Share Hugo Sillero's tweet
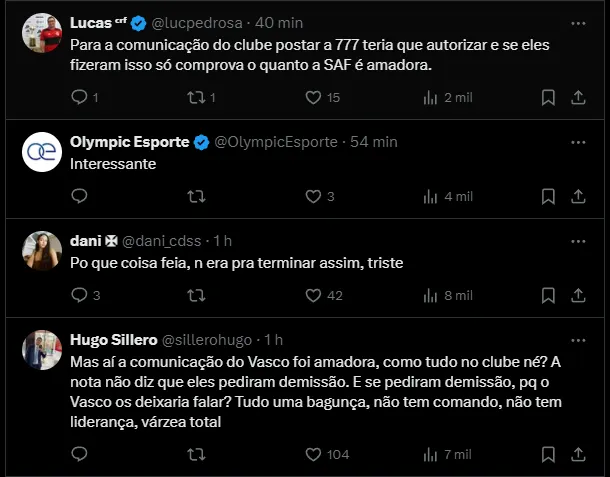Image resolution: width=610 pixels, height=477 pixels. 578,454
